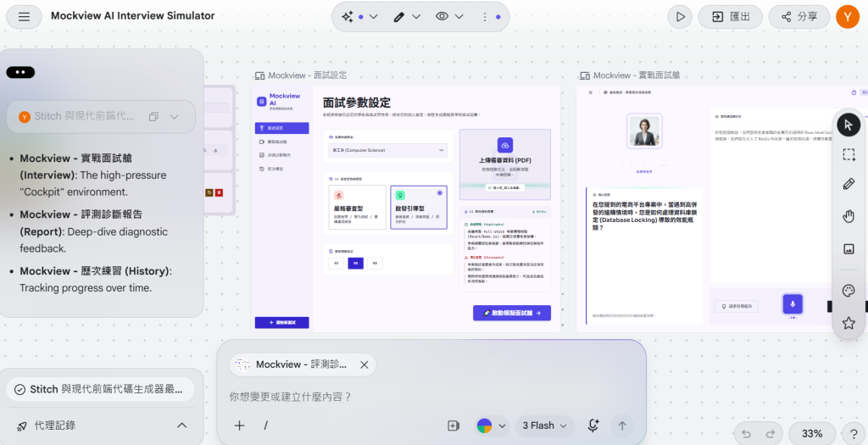This screenshot has height=445, width=868.
Task: Click the purple microphone button in interview frame
Action: pyautogui.click(x=793, y=303)
